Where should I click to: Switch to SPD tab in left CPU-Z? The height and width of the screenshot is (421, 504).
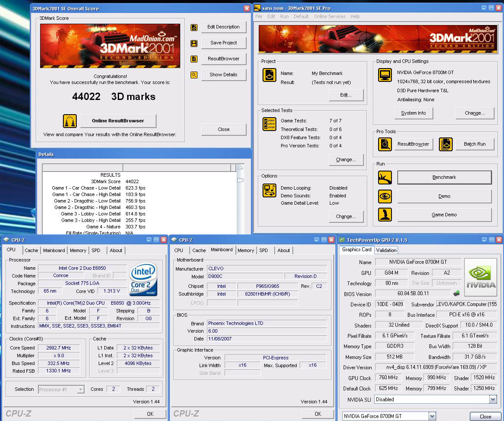pos(96,250)
